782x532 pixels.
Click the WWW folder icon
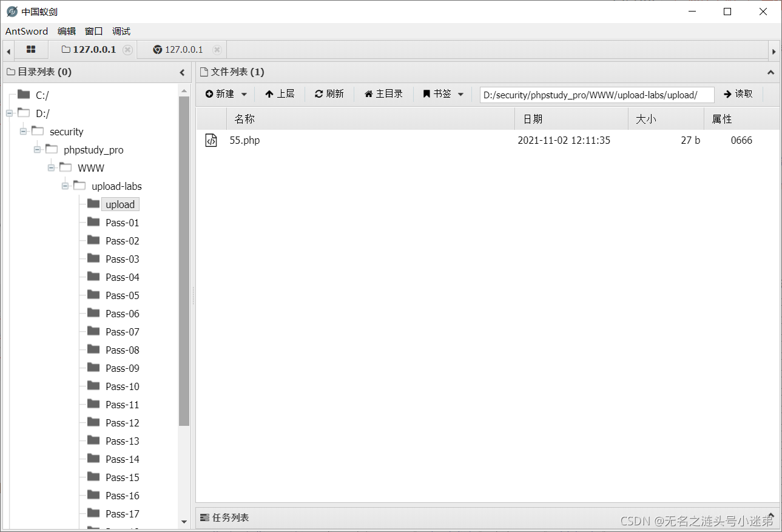[x=66, y=167]
